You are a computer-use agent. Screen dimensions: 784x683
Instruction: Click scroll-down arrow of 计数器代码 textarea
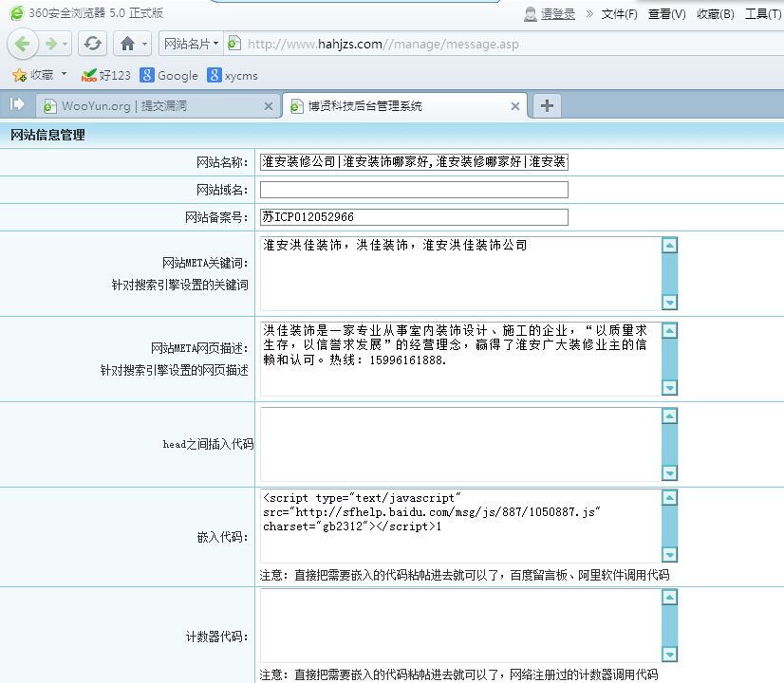(x=669, y=654)
